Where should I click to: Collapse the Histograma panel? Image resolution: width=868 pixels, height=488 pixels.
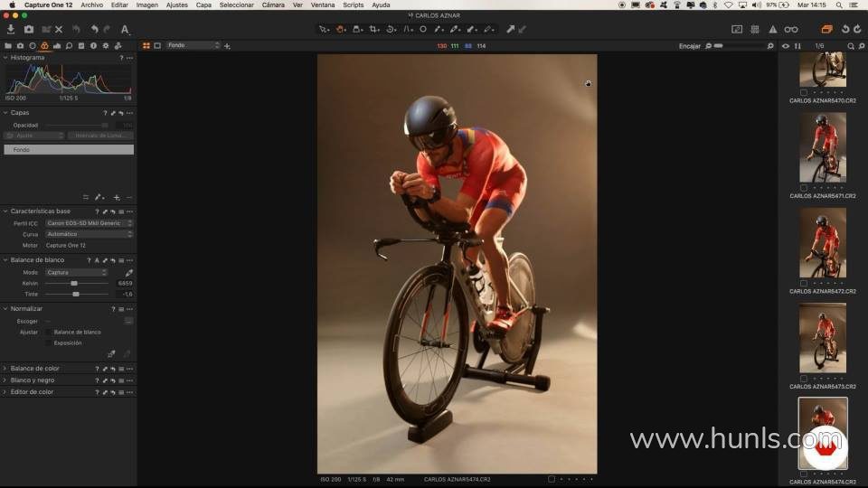tap(5, 58)
